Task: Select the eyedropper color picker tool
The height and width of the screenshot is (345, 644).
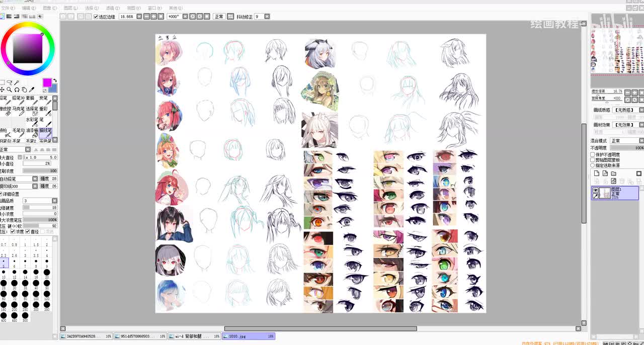Action: [32, 90]
